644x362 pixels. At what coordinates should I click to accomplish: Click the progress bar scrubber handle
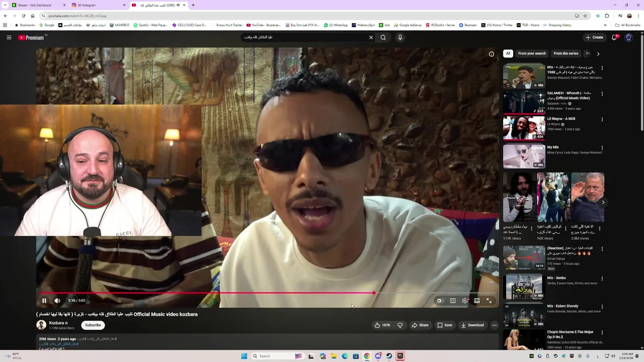374,293
